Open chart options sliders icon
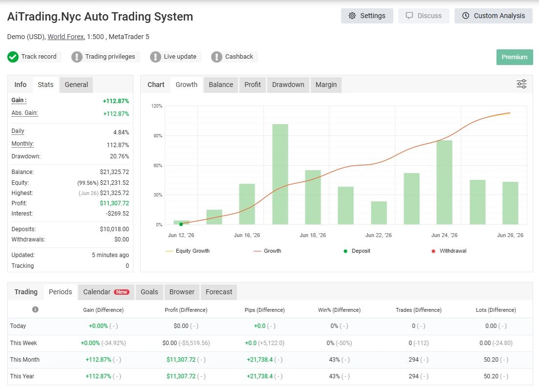Viewport: 539px width, 392px height. point(521,84)
